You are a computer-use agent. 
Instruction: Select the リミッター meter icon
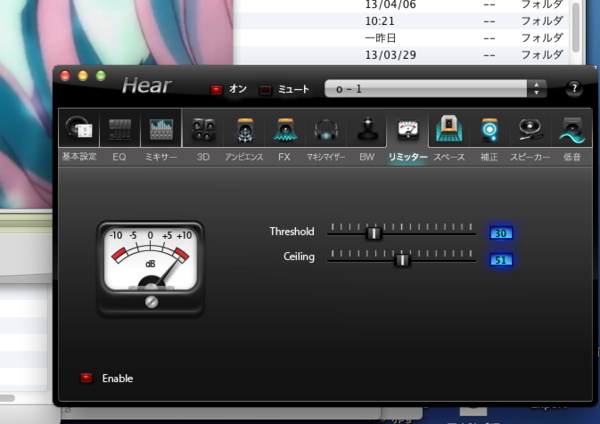408,129
